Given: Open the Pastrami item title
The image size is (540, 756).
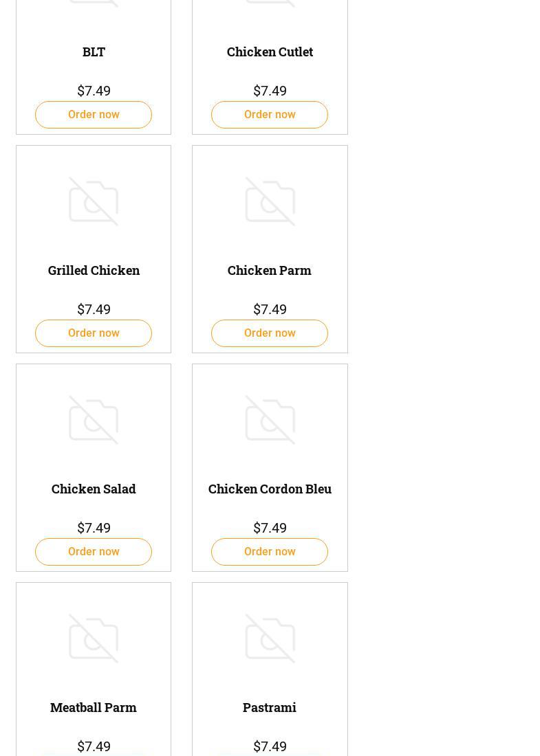Looking at the screenshot, I should tap(270, 708).
